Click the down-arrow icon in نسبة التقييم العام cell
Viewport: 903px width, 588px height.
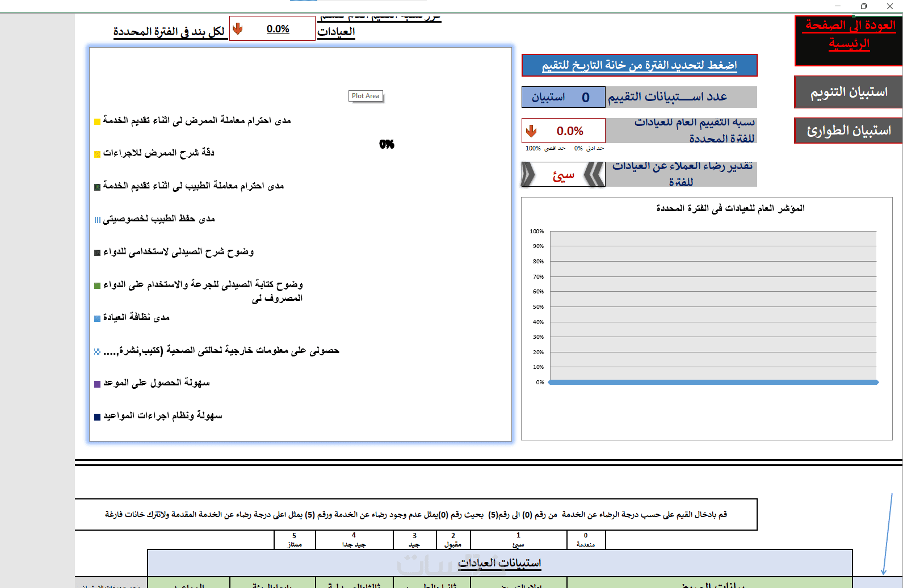click(x=531, y=131)
